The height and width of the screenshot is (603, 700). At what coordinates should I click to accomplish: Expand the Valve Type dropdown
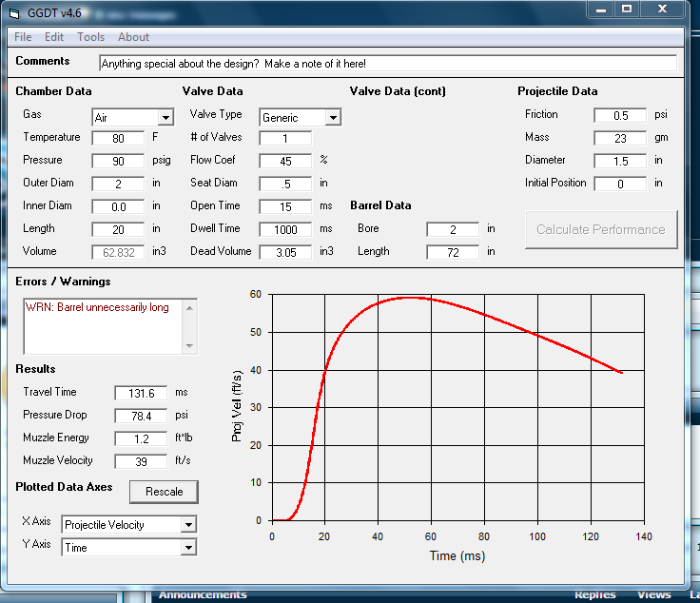click(333, 118)
